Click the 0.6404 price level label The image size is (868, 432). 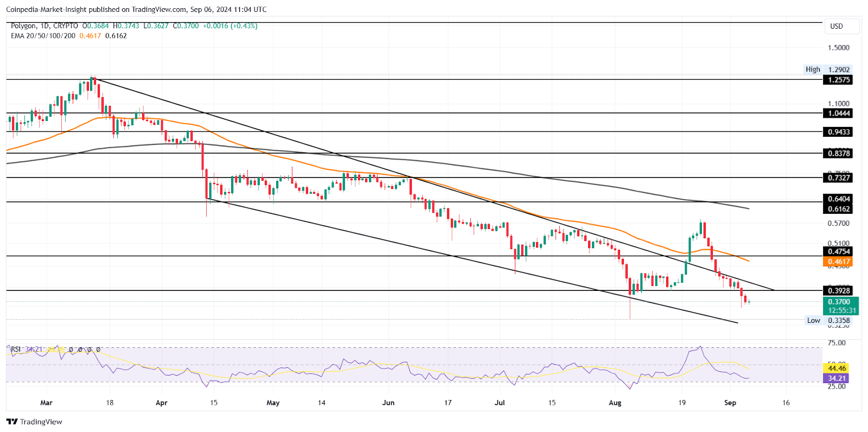(x=839, y=199)
